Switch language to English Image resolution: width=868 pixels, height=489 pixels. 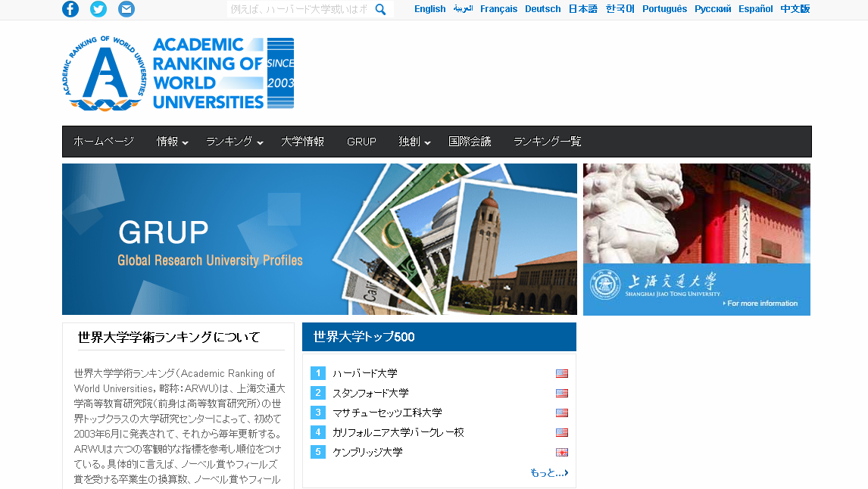click(429, 9)
